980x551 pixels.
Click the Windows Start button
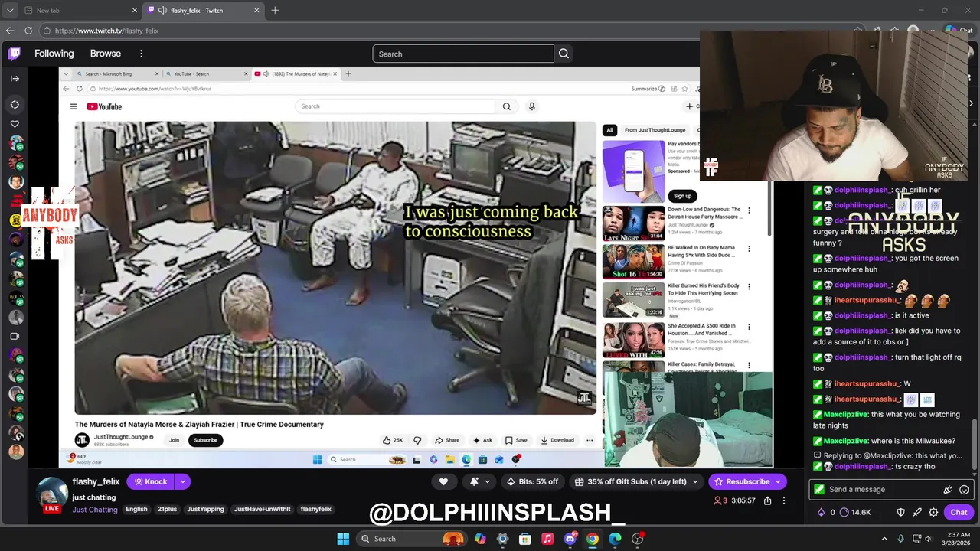click(x=343, y=539)
